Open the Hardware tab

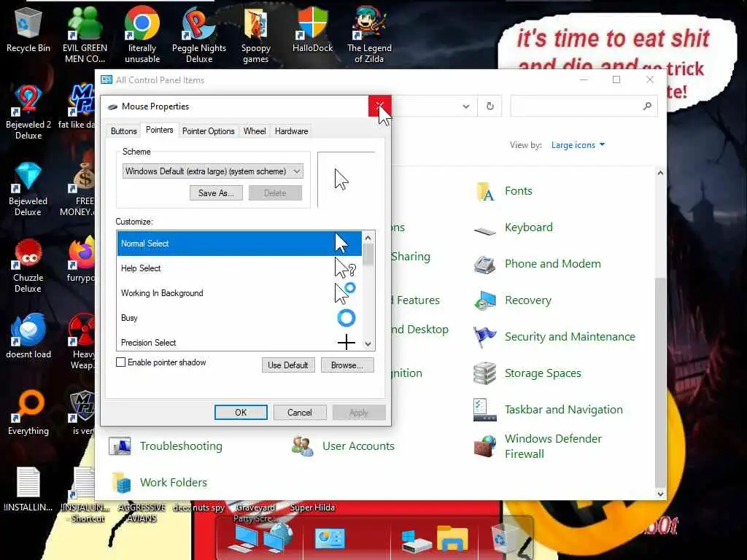tap(291, 131)
